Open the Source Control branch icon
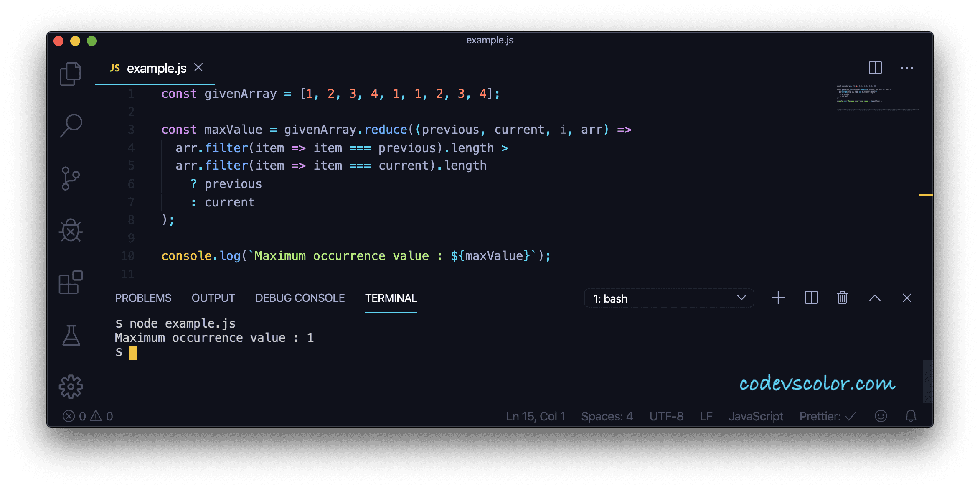980x489 pixels. [70, 178]
